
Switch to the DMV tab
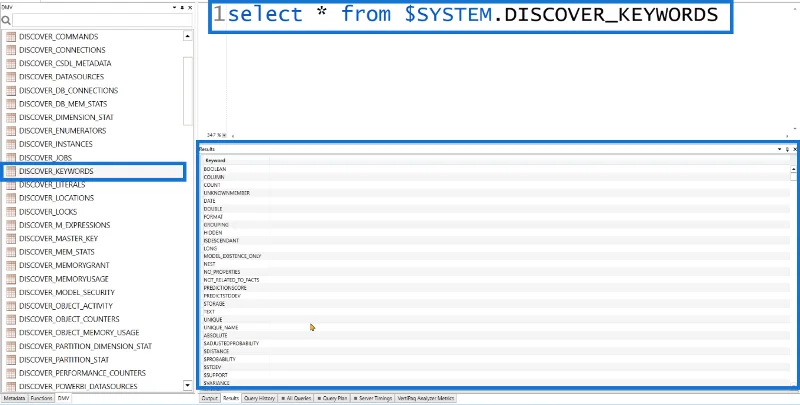63,398
